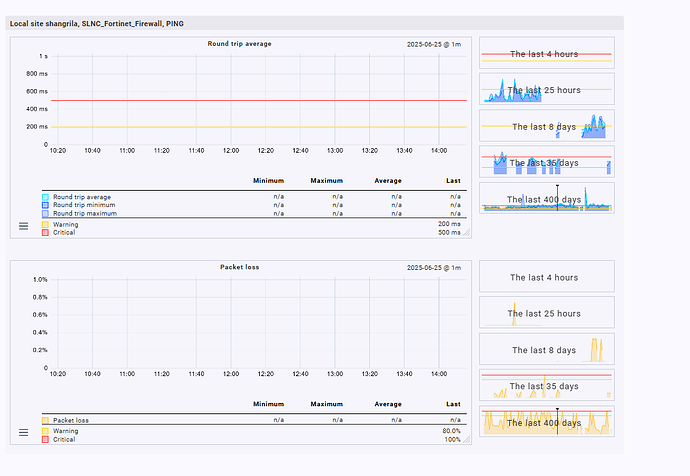Select packet loss 'The last 25 hours' thumbnail
Image resolution: width=690 pixels, height=476 pixels.
(x=546, y=313)
